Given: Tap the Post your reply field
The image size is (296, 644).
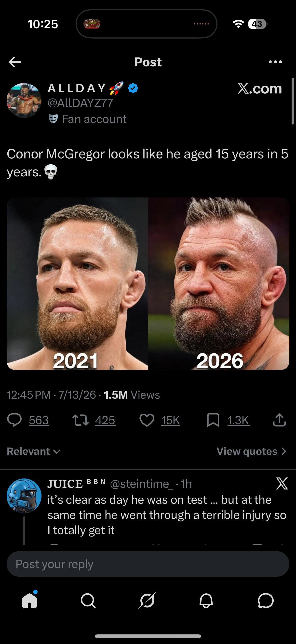Looking at the screenshot, I should click(148, 564).
